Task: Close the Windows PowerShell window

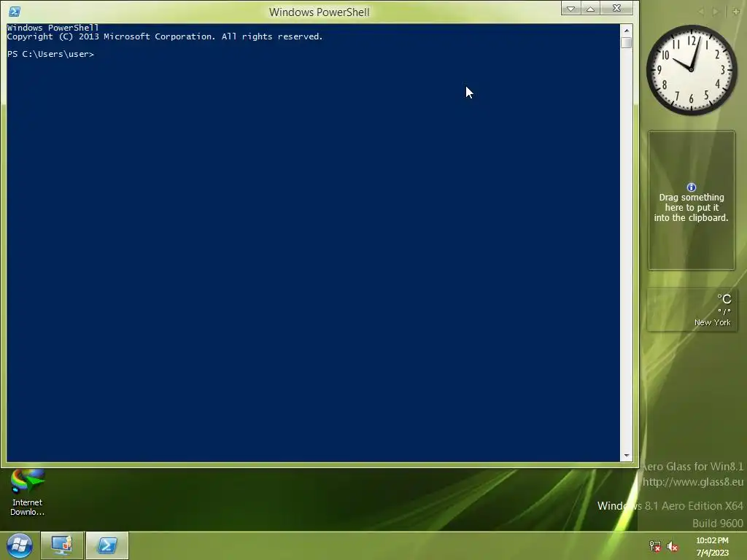Action: [616, 8]
